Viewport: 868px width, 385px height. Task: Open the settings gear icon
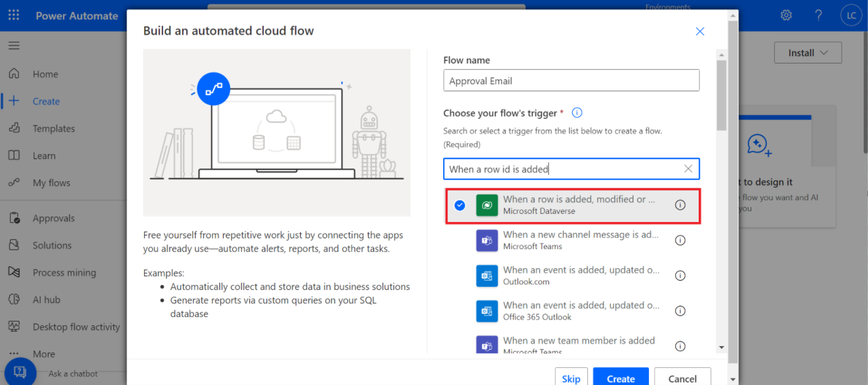[x=786, y=15]
